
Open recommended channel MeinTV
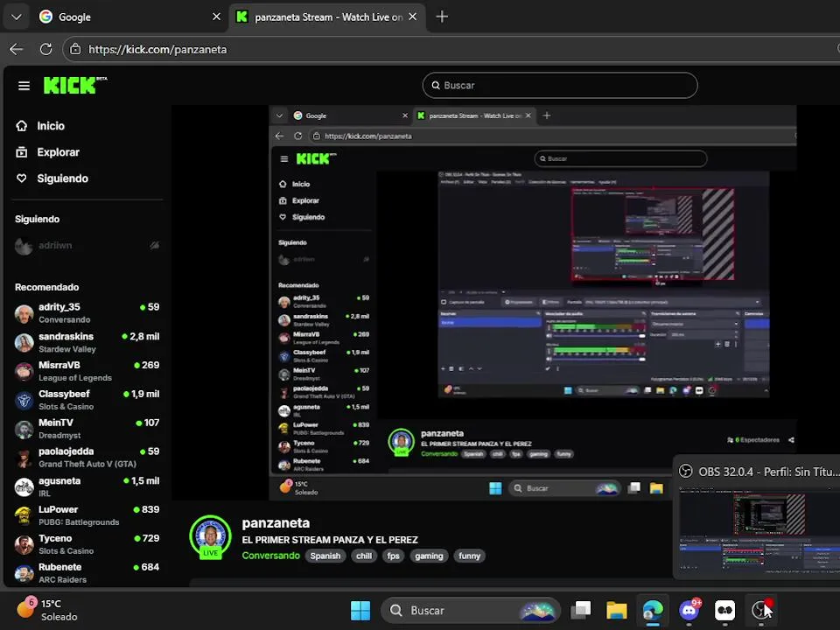[87, 429]
